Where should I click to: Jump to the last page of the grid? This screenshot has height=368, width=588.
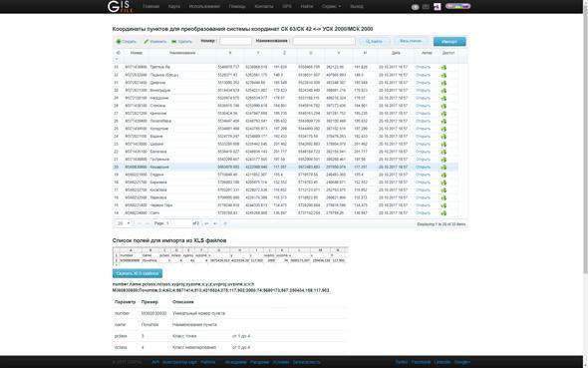215,223
